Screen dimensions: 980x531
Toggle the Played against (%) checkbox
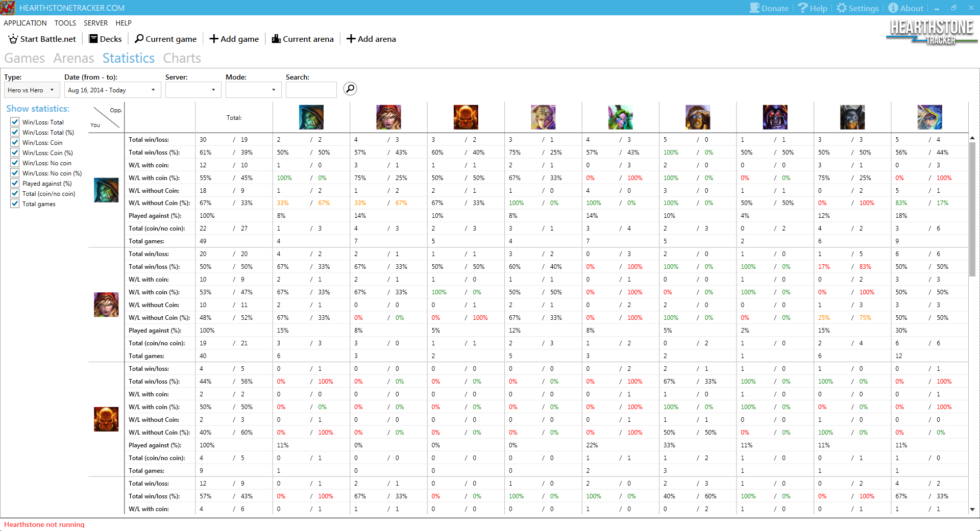pyautogui.click(x=15, y=183)
